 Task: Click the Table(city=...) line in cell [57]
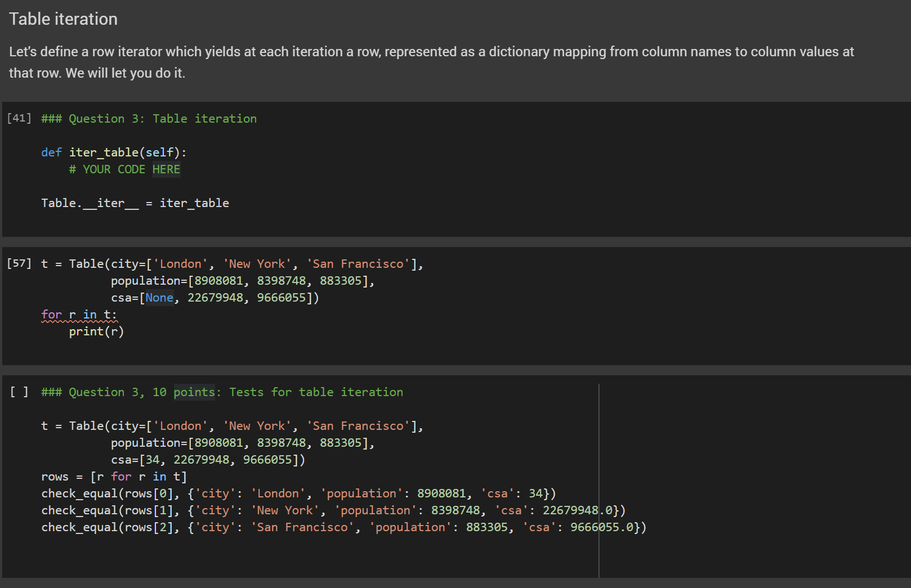(232, 264)
